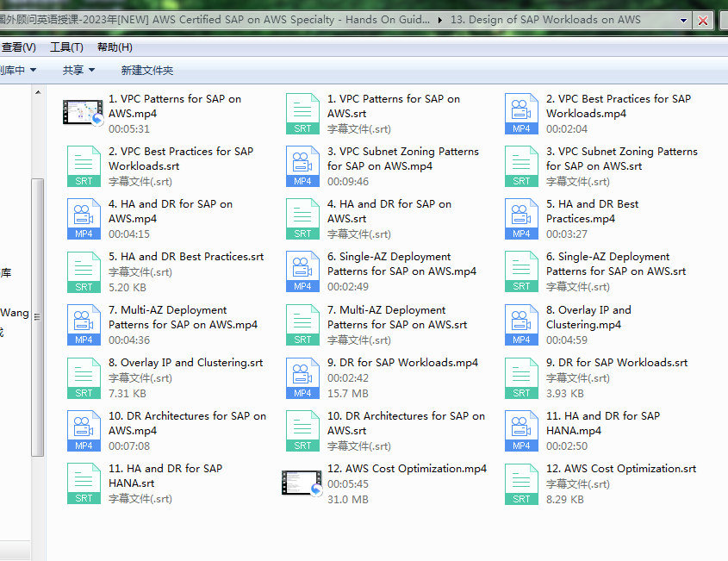Image resolution: width=728 pixels, height=561 pixels.
Task: Select SRT icon of 12. AWS Cost Optimization
Action: point(521,483)
